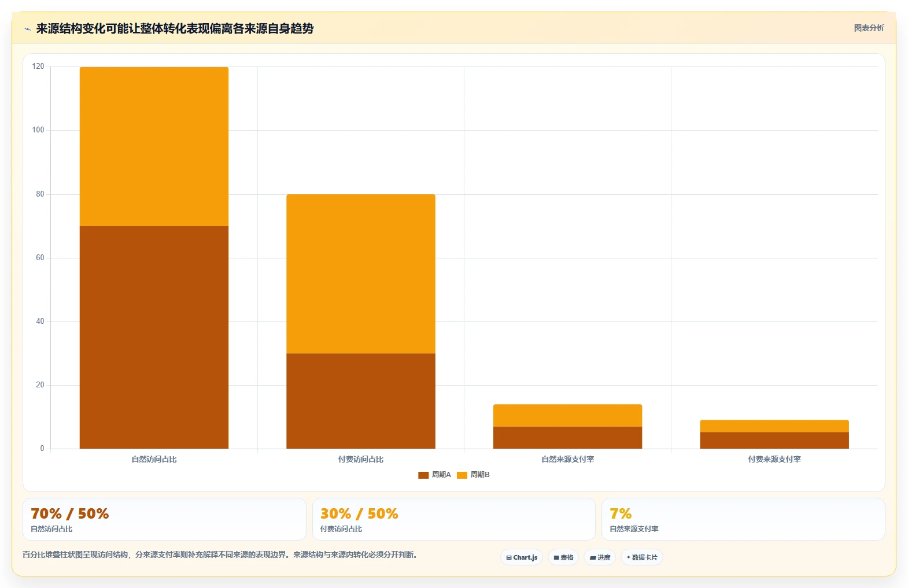Click the 图表分析 label in header
Screen dimensions: 908x588
(x=869, y=28)
